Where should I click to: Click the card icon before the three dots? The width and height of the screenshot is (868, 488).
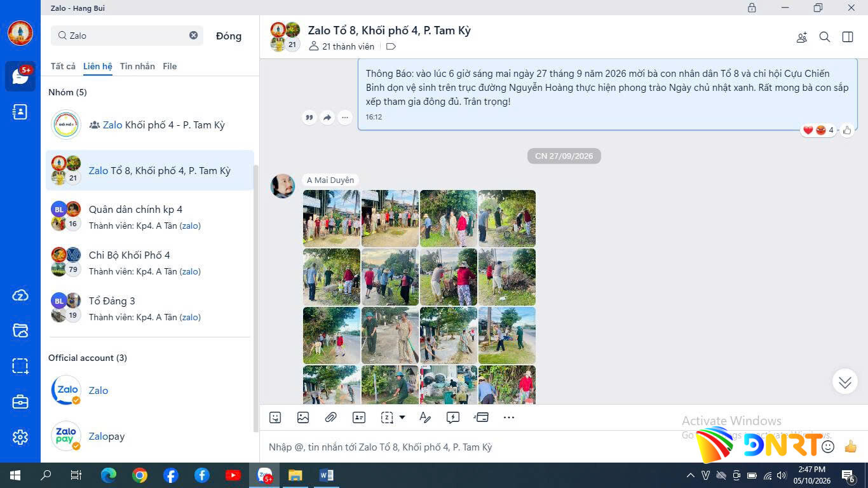[481, 417]
